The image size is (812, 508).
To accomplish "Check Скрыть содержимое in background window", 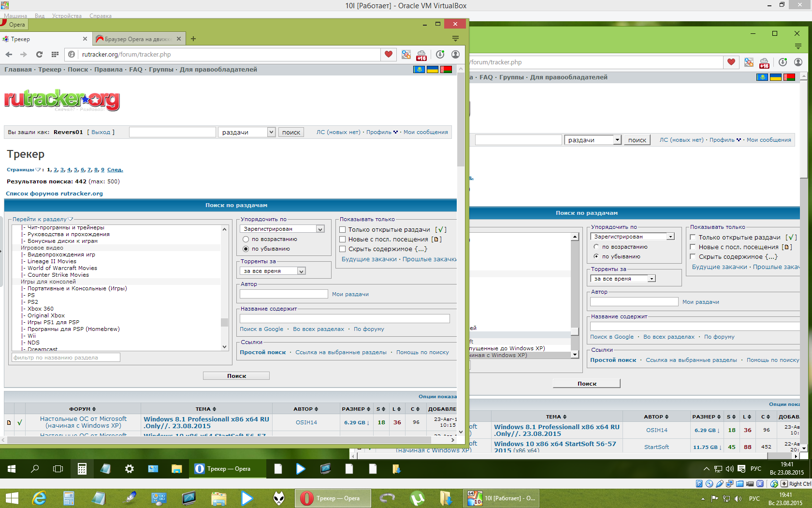I will [x=693, y=257].
